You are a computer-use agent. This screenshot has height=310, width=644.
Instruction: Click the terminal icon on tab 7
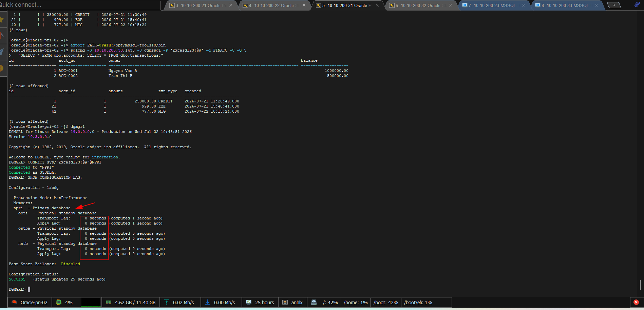[465, 5]
